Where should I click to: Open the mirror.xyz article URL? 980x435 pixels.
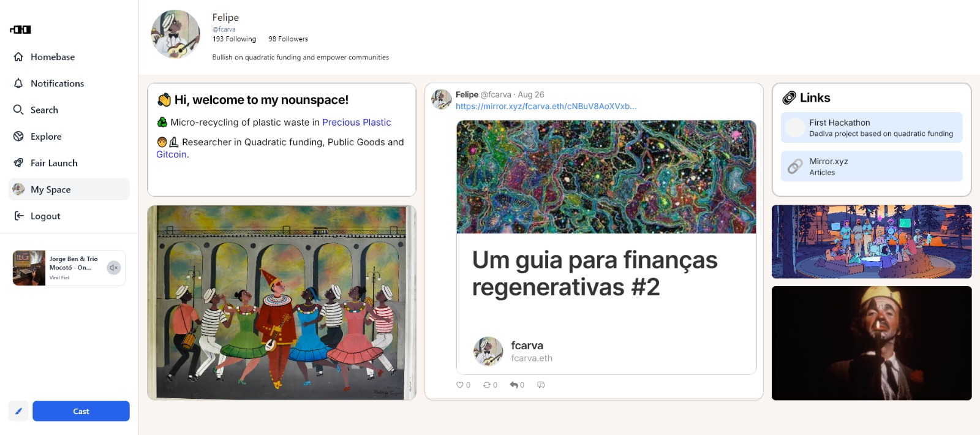[546, 106]
